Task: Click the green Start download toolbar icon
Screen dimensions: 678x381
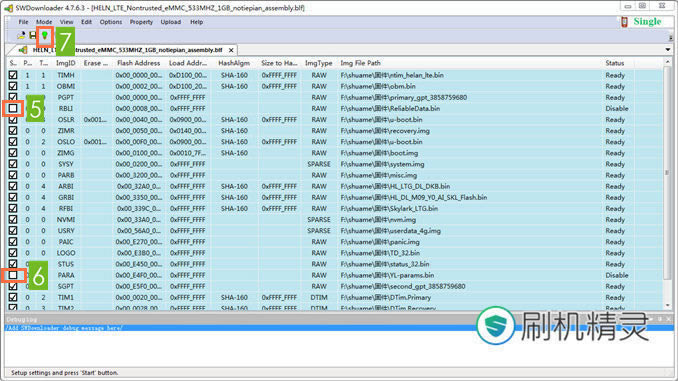Action: [x=45, y=35]
